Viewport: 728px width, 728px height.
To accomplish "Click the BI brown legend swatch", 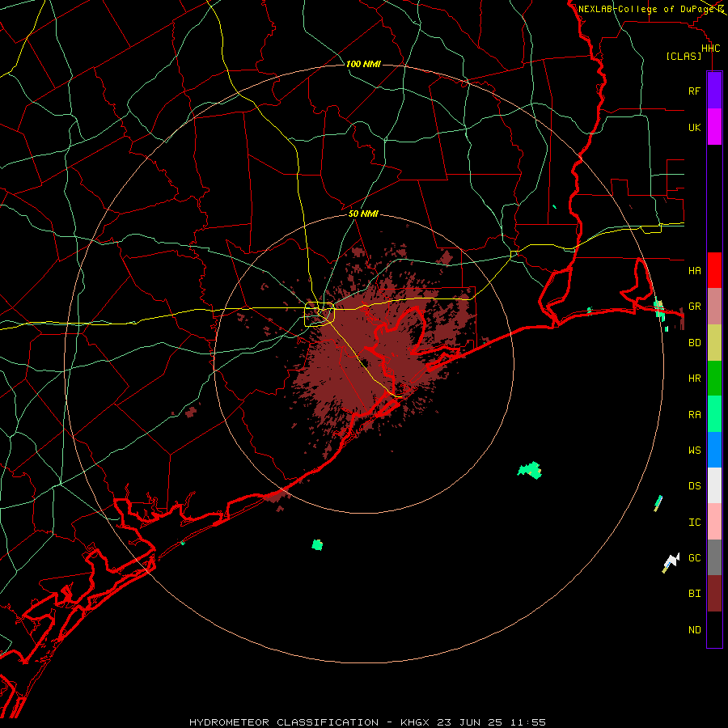I will click(714, 594).
